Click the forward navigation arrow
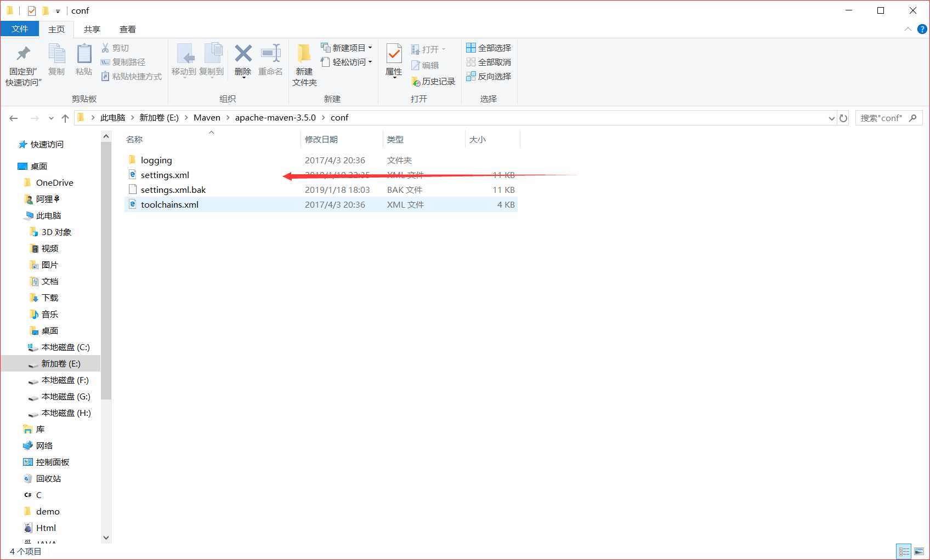This screenshot has width=930, height=560. [35, 118]
